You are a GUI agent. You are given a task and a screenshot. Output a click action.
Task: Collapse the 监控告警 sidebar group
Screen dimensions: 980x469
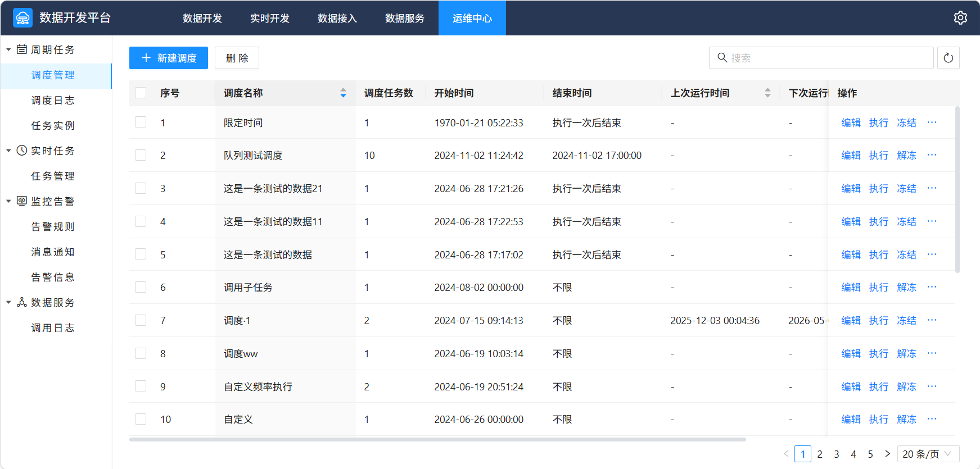tap(8, 201)
